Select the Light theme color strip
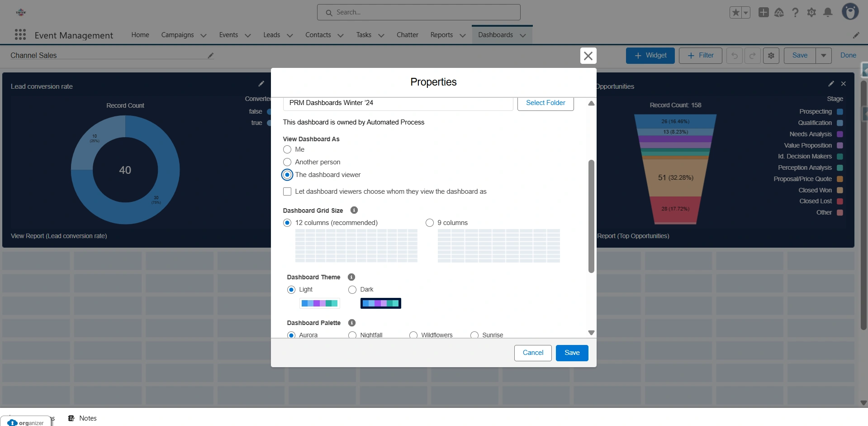 (319, 303)
